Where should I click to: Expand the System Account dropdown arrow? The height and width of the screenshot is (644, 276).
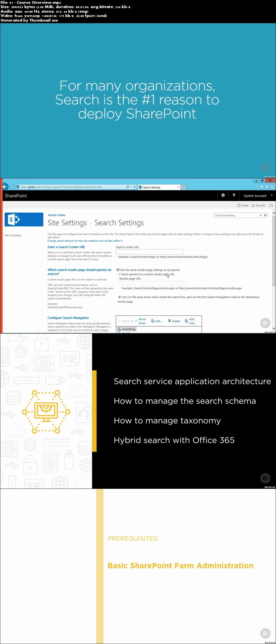coord(271,195)
